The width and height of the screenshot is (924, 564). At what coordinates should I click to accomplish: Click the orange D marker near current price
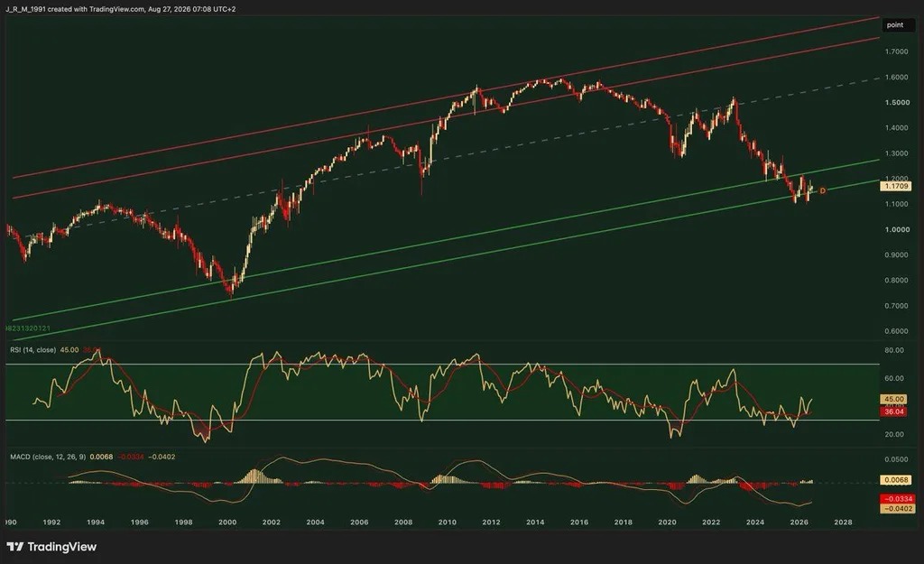823,191
